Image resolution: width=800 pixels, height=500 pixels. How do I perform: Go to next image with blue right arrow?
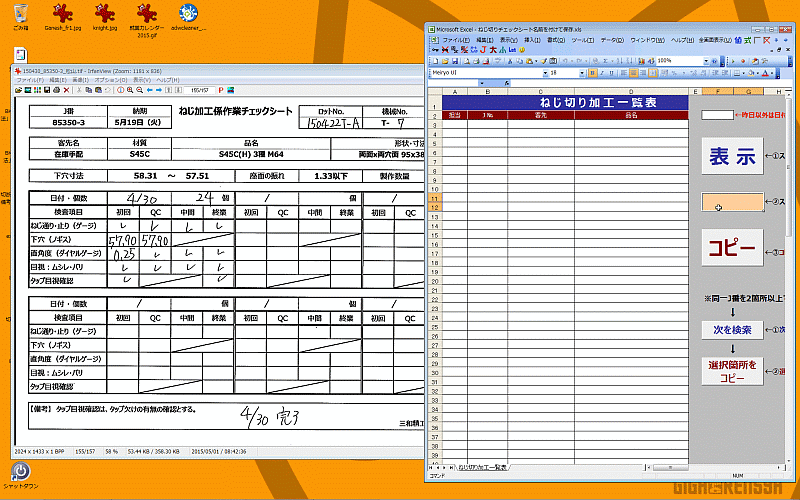pos(159,90)
